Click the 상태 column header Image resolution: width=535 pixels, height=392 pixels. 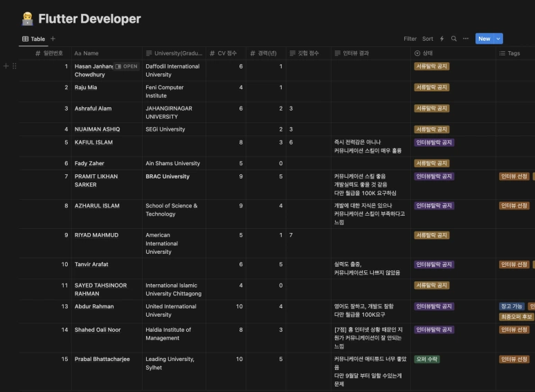[424, 53]
